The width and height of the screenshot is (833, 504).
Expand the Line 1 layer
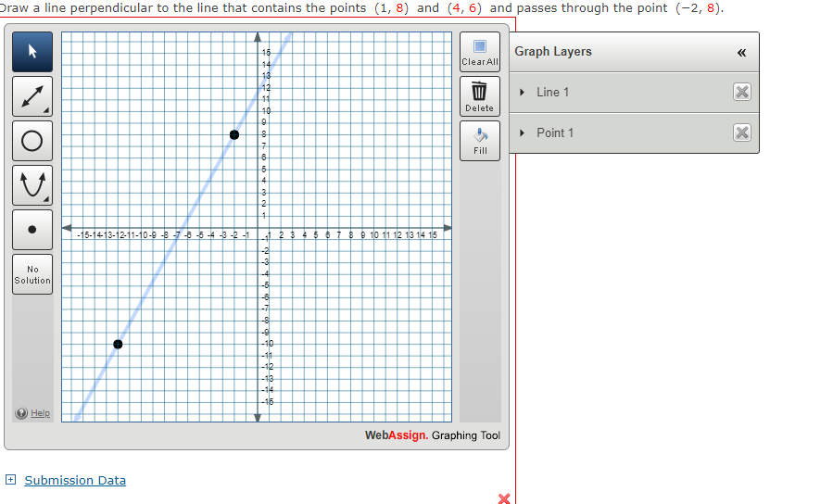tap(523, 92)
